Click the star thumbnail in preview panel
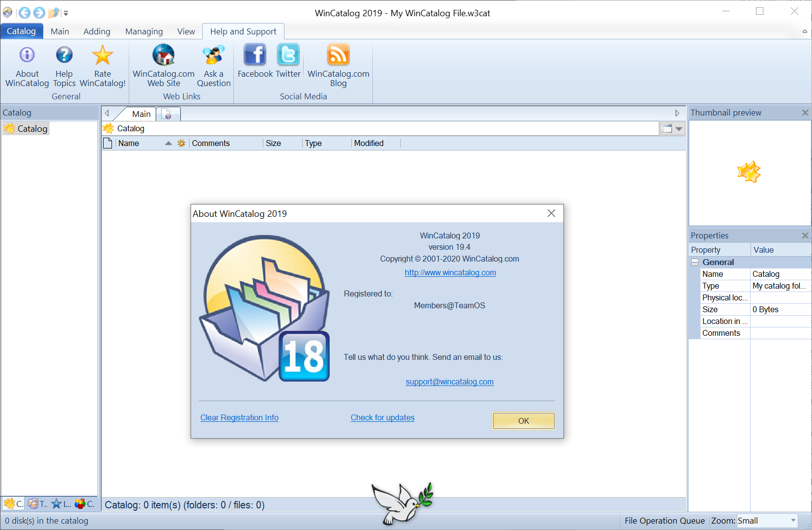 point(749,172)
